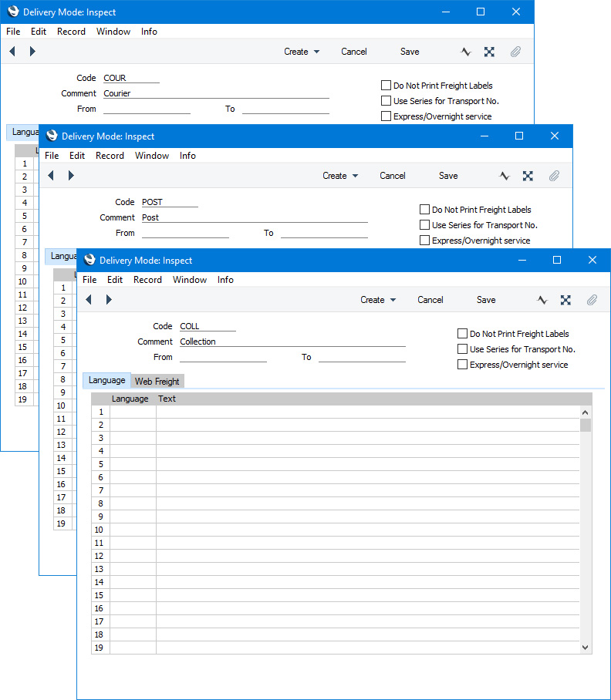
Task: Open Info menu in POST window
Action: click(x=187, y=156)
